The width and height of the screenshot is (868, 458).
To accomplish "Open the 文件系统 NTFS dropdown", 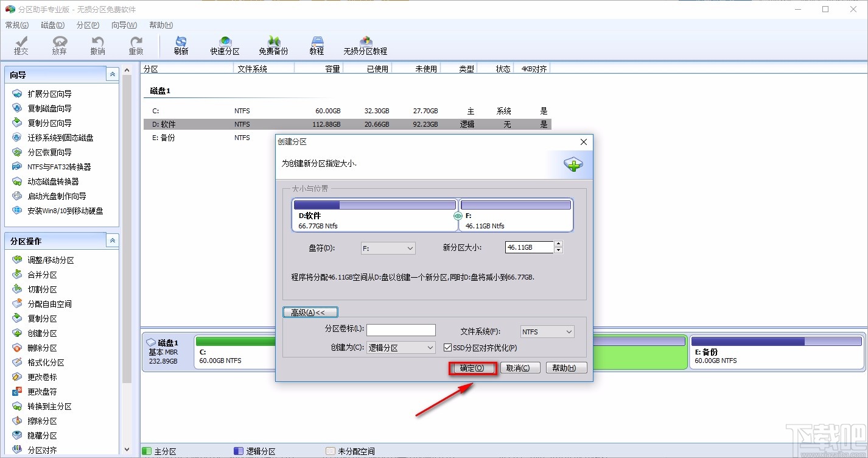I will (547, 332).
